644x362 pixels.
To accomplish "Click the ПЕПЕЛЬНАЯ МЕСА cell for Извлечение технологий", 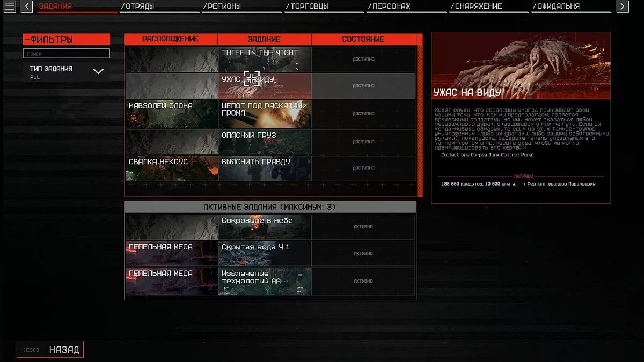I will pos(172,281).
